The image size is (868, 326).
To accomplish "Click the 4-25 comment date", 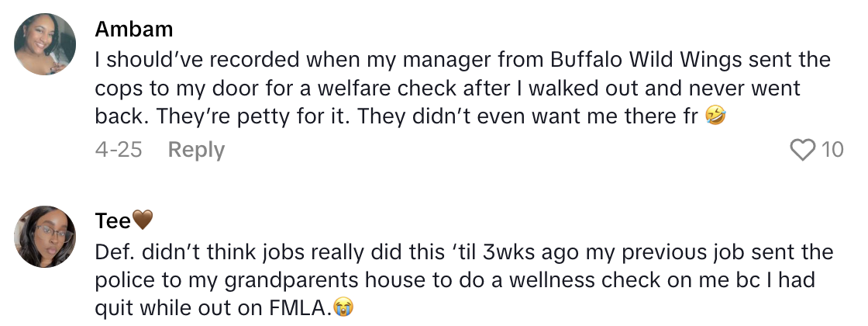I will [x=119, y=149].
